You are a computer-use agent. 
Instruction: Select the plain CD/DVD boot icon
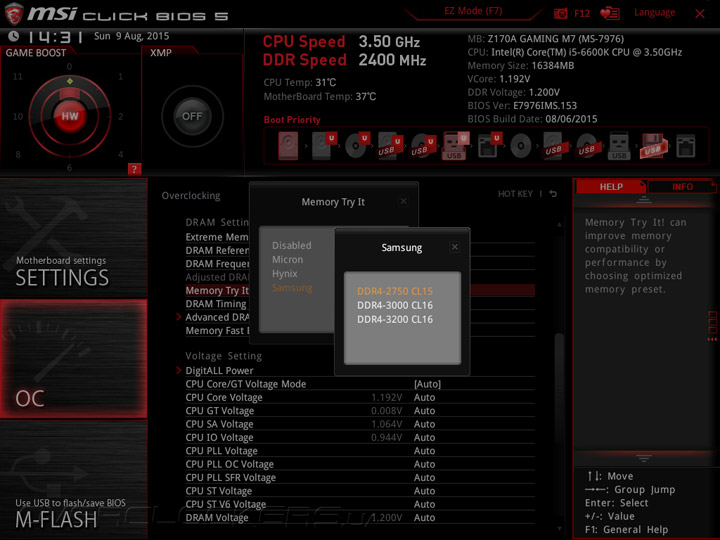(521, 146)
